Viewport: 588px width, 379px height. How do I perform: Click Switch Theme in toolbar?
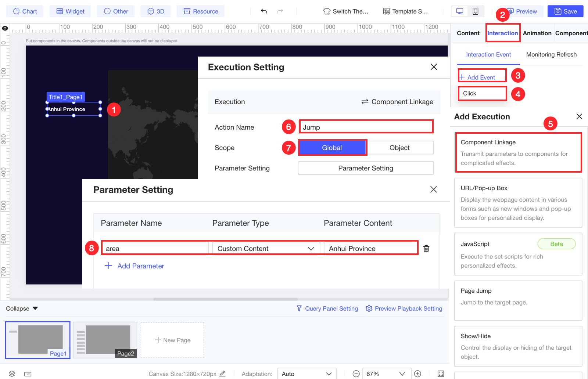346,11
